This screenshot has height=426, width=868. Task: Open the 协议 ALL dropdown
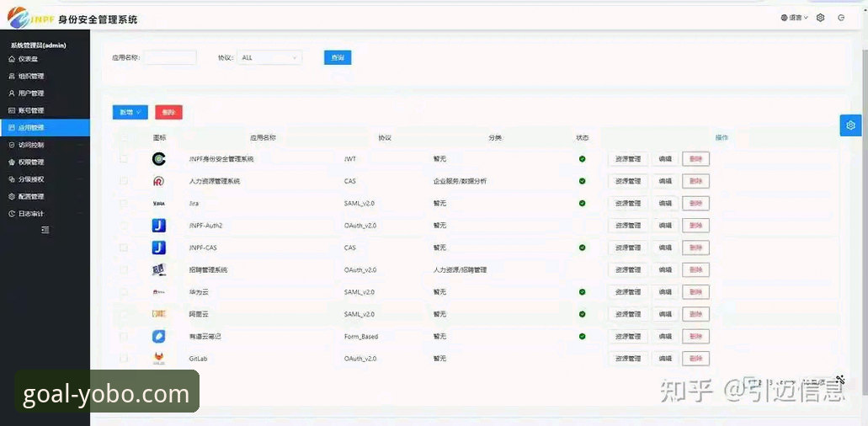269,57
